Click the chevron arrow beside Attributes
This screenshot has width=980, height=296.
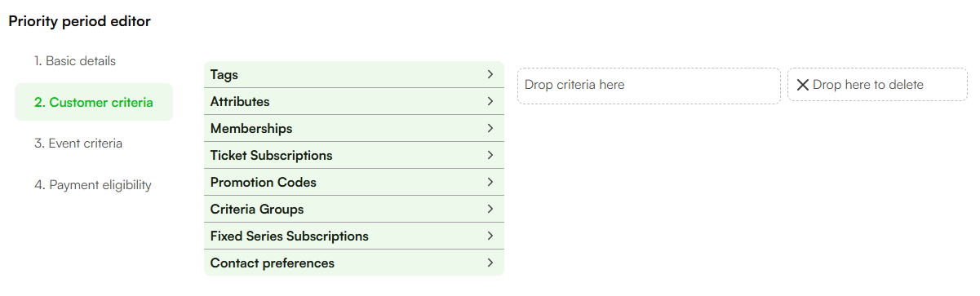(x=490, y=101)
